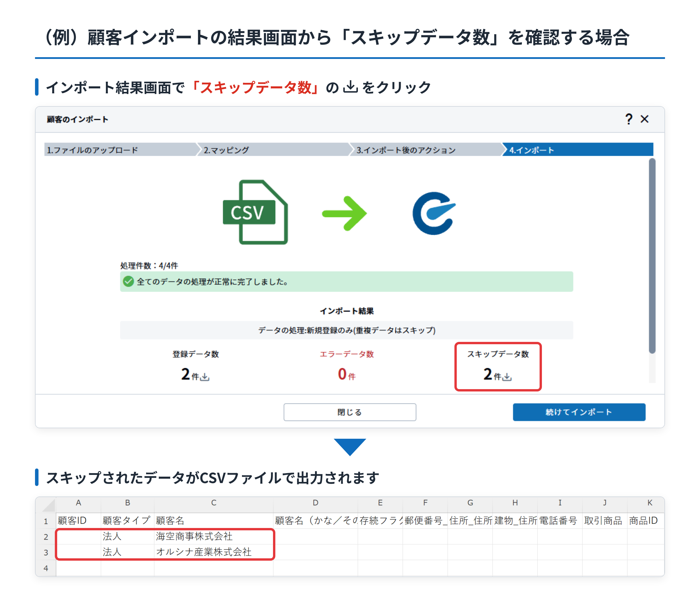Image resolution: width=700 pixels, height=605 pixels.
Task: Select column A header in spreadsheet
Action: pos(78,503)
